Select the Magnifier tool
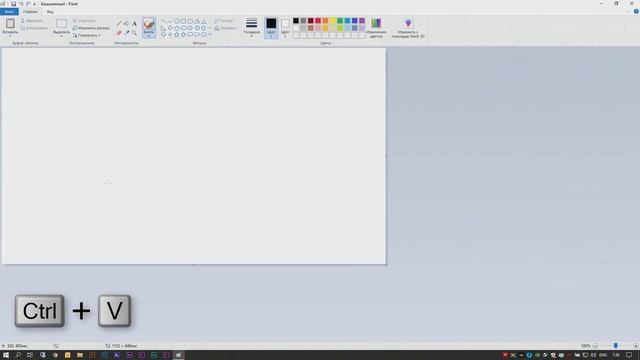The width and height of the screenshot is (640, 360). 134,33
